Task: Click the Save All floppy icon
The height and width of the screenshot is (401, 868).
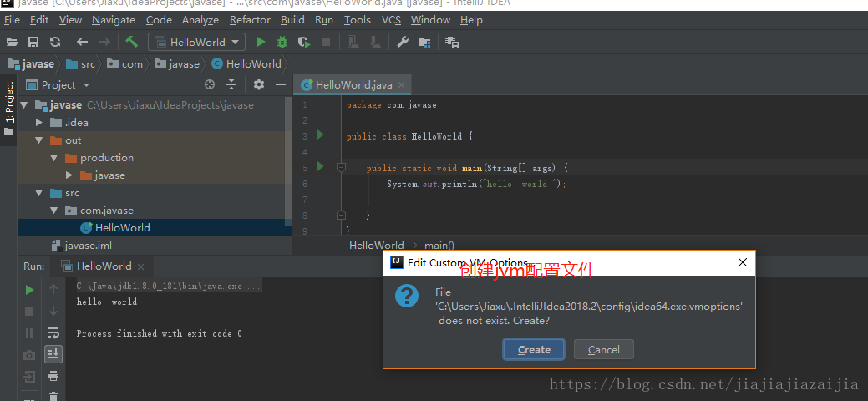Action: (x=33, y=42)
